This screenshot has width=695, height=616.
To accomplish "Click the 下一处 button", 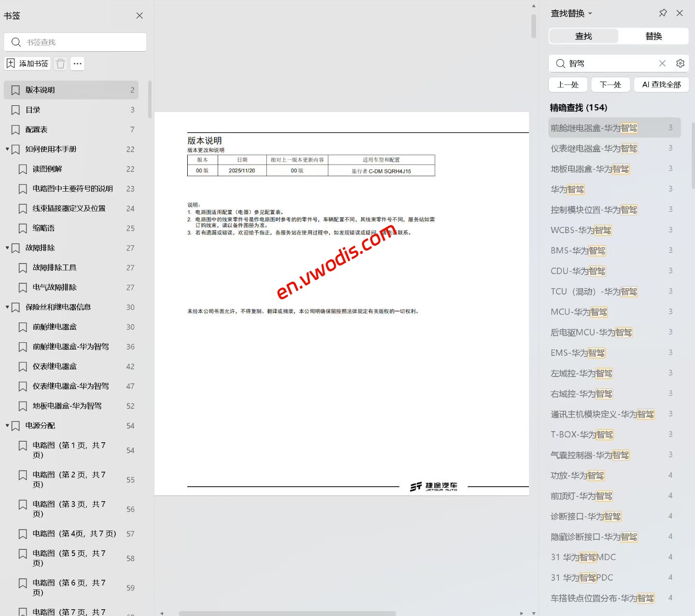I will pyautogui.click(x=610, y=84).
